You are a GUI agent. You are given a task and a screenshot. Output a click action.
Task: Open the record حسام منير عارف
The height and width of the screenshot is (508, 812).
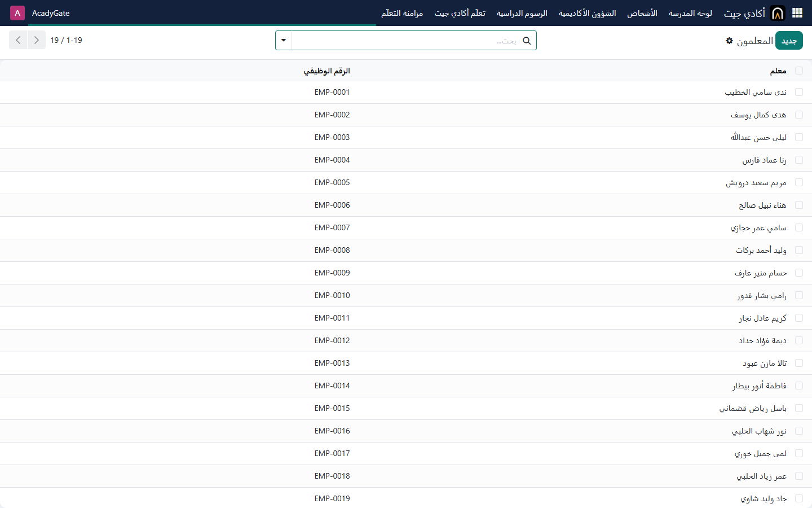pos(761,273)
